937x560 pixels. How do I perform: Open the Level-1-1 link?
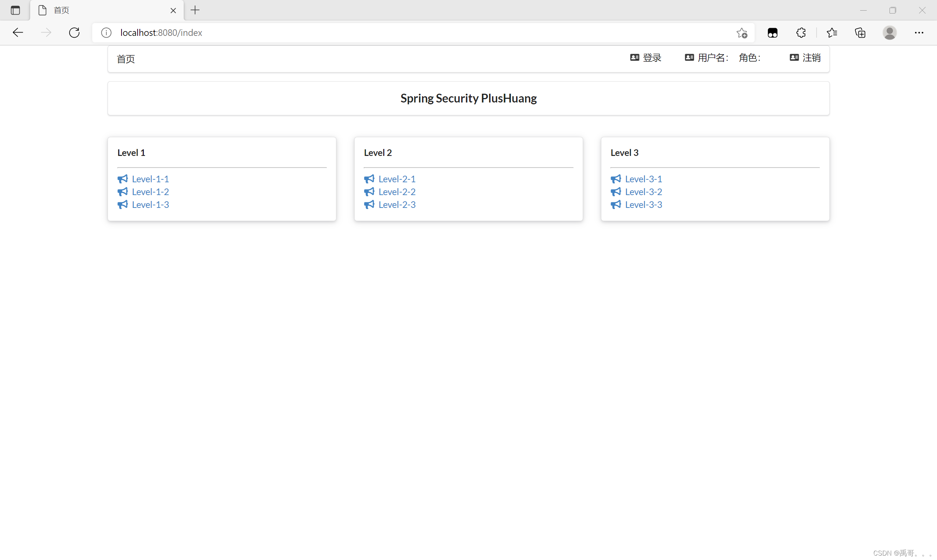click(x=150, y=179)
